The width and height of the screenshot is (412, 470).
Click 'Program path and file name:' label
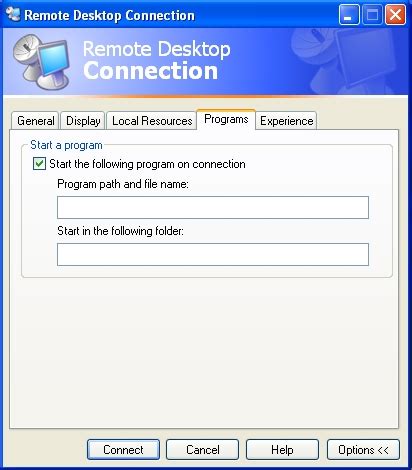(x=123, y=184)
